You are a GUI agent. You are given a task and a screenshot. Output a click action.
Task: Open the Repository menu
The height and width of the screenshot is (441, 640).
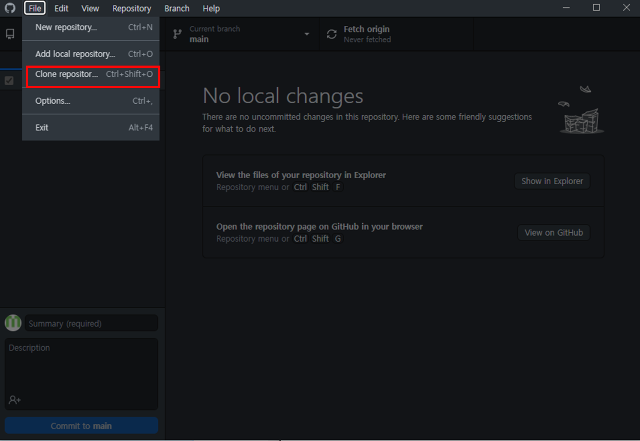tap(131, 8)
